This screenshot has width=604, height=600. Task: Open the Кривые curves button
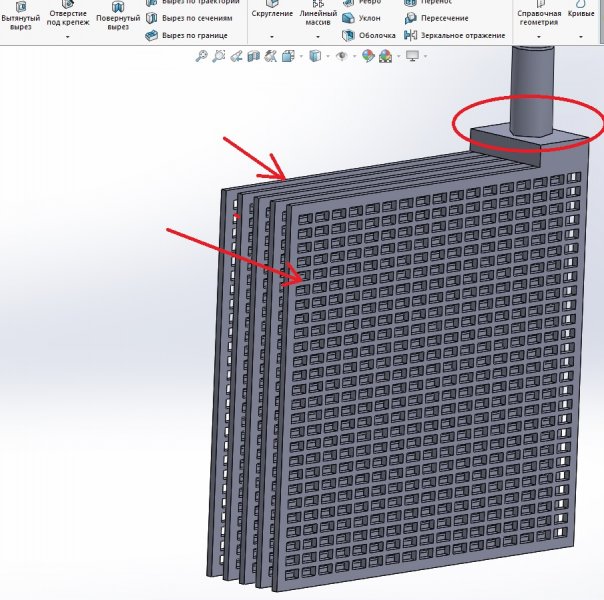580,12
